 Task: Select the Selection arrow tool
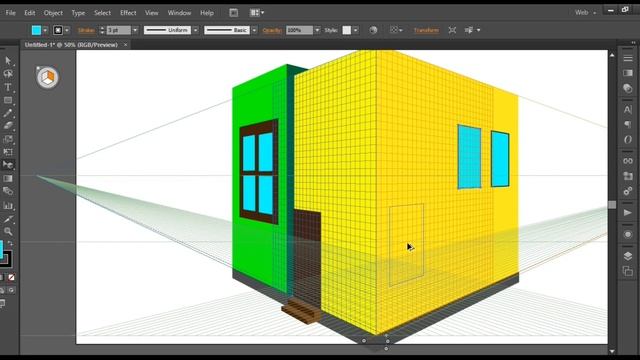click(x=8, y=61)
